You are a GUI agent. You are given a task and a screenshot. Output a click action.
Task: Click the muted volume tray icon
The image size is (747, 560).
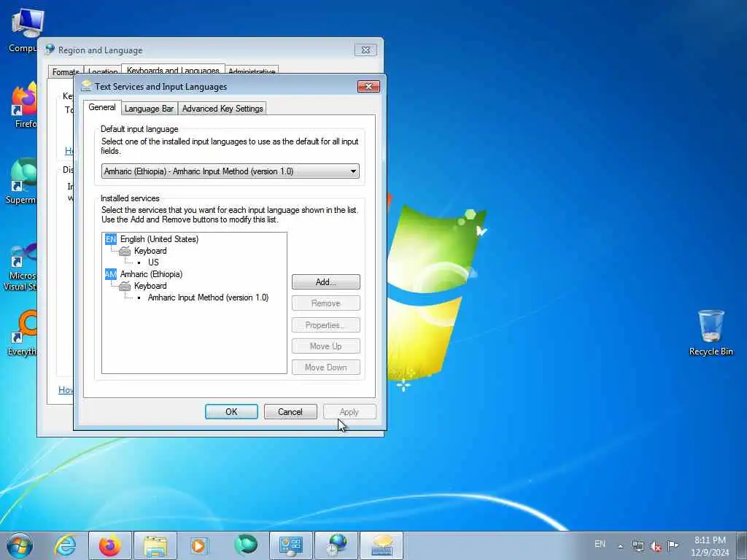click(x=656, y=546)
